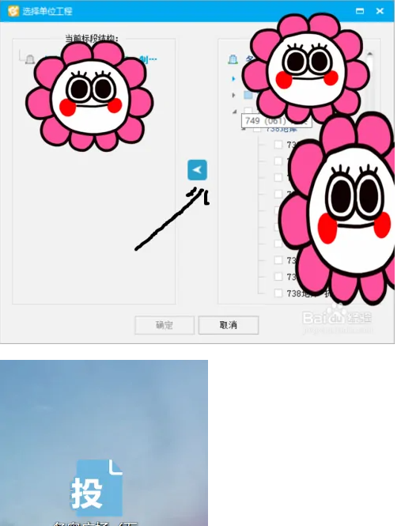Select the 738地库 parent tree item text
This screenshot has height=526, width=420.
tap(281, 129)
